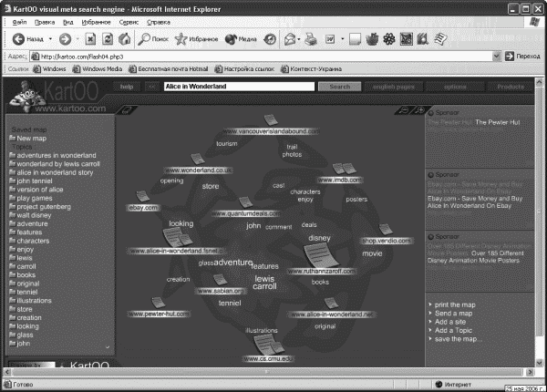Open the address bar dropdown arrow
This screenshot has height=392, width=547.
pos(497,57)
